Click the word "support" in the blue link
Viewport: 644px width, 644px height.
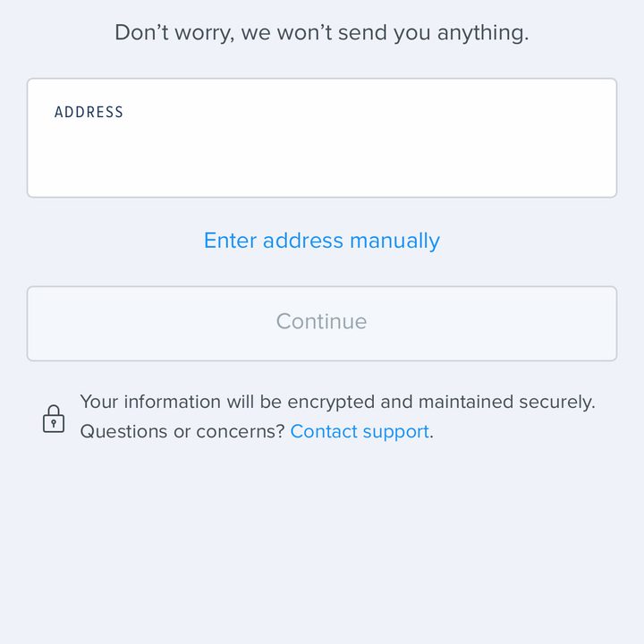point(396,433)
